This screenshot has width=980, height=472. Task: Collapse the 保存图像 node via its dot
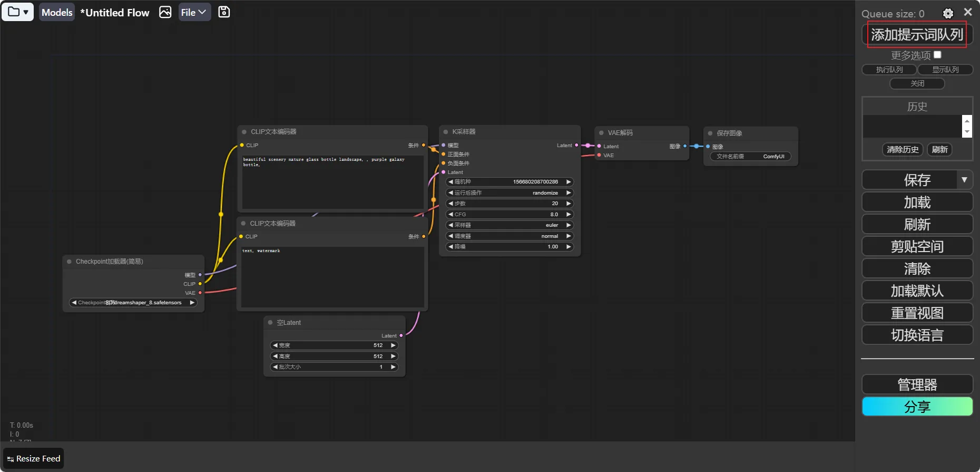coord(710,133)
